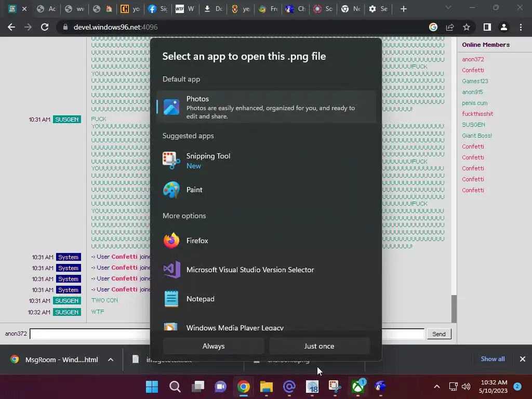Select SUSGEN in the Online Members list

point(473,125)
